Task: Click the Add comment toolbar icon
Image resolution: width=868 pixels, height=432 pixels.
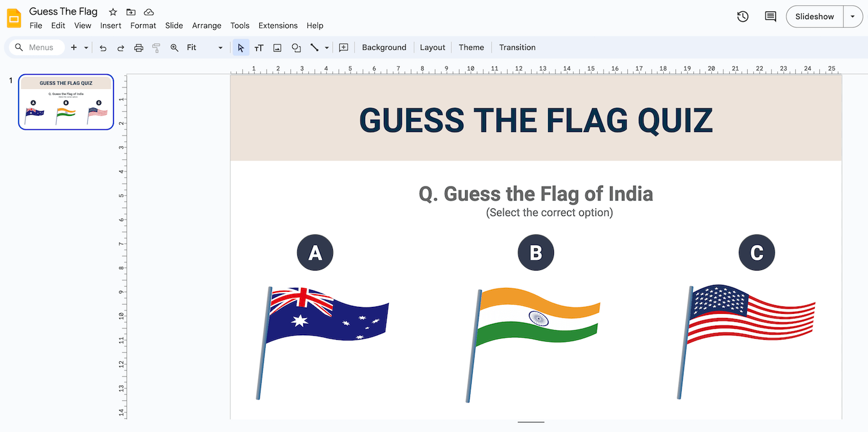Action: tap(344, 47)
